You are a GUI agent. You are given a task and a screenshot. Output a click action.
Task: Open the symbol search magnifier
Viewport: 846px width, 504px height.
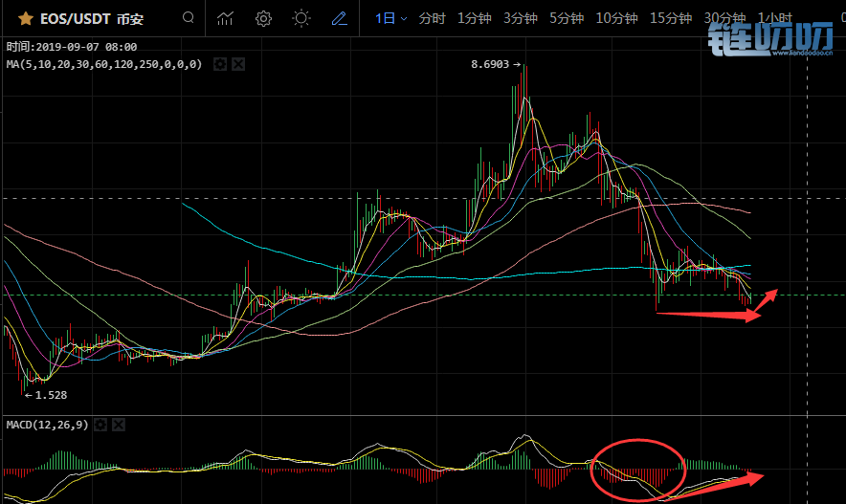[x=188, y=18]
